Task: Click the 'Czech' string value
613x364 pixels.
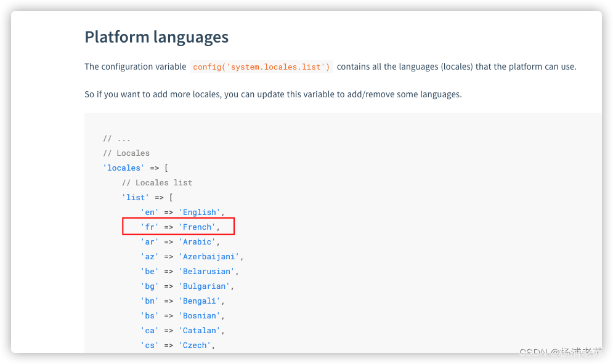Action: [x=194, y=346]
